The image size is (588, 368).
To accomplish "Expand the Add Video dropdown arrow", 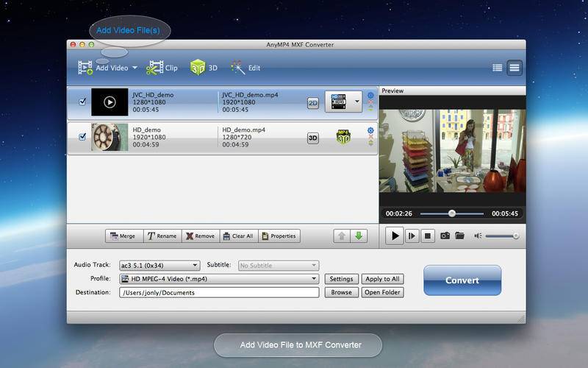I will 135,68.
